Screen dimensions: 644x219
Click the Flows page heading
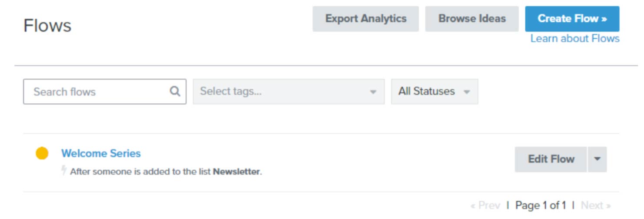[47, 26]
